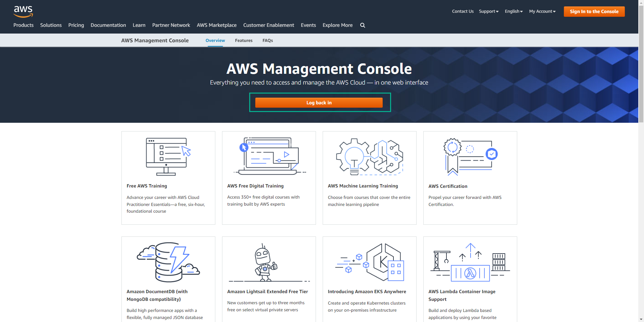Image resolution: width=644 pixels, height=322 pixels.
Task: Click the AWS Certification badge illustration
Action: pos(470,157)
